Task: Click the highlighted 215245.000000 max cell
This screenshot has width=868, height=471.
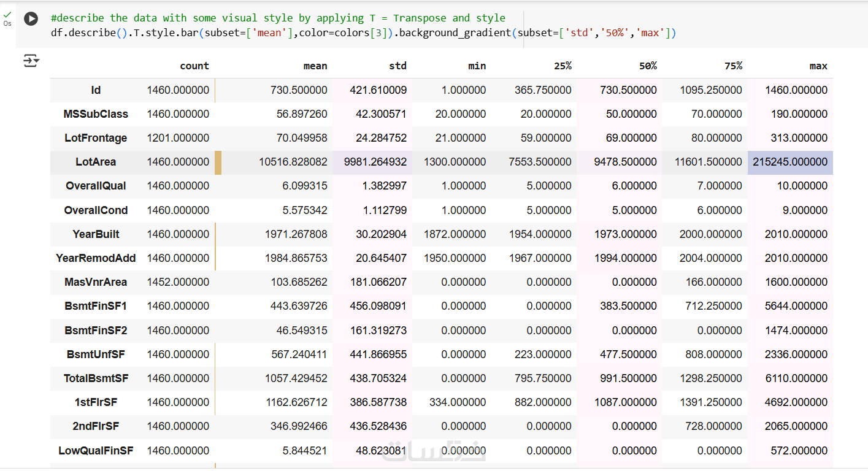Action: pos(790,163)
